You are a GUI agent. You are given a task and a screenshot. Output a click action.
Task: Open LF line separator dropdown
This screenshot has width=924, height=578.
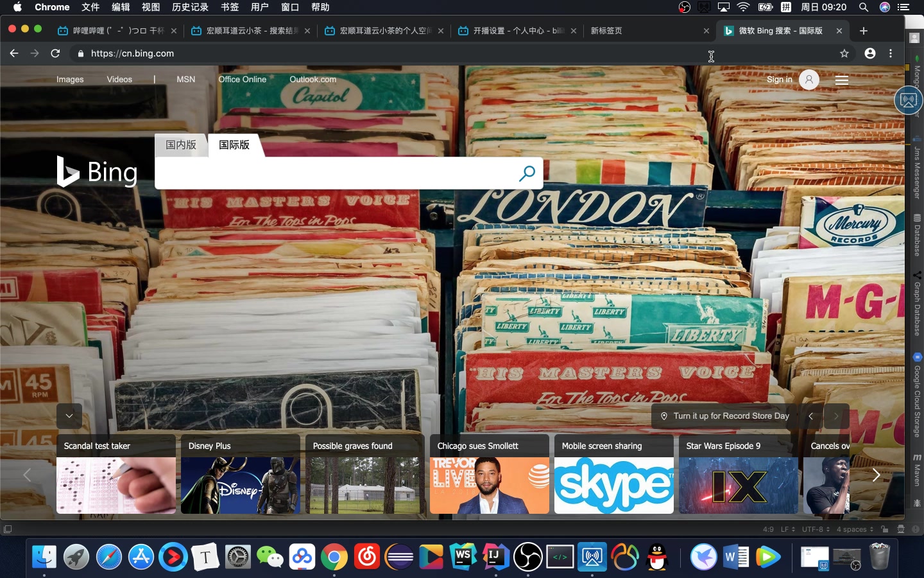(787, 530)
